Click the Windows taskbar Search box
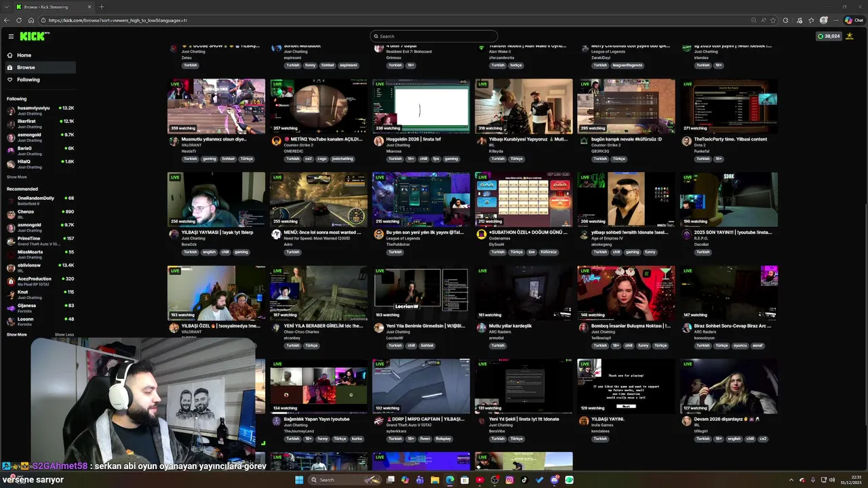 click(x=343, y=480)
